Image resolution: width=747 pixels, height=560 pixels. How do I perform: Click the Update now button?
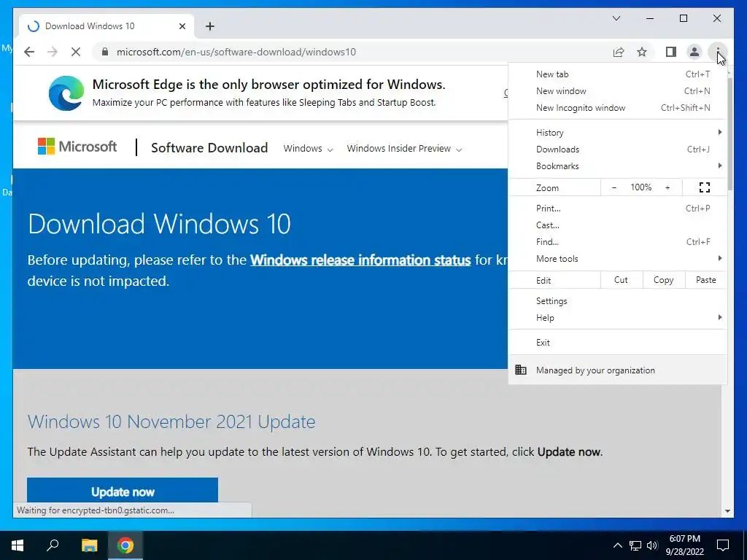click(123, 490)
